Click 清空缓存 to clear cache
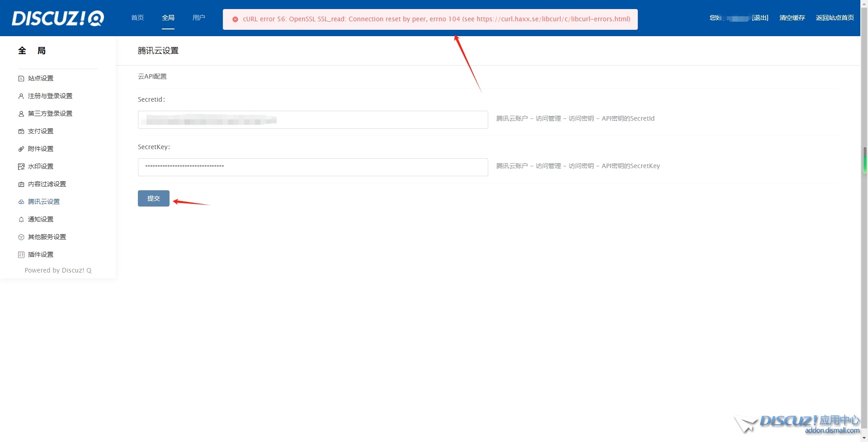Screen dimensions: 868x442 tap(792, 18)
